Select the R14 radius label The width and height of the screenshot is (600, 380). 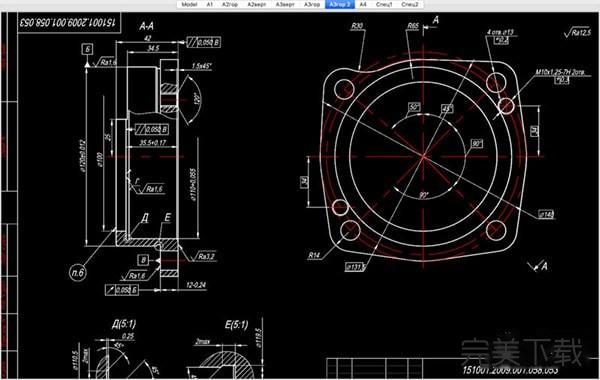(x=314, y=255)
